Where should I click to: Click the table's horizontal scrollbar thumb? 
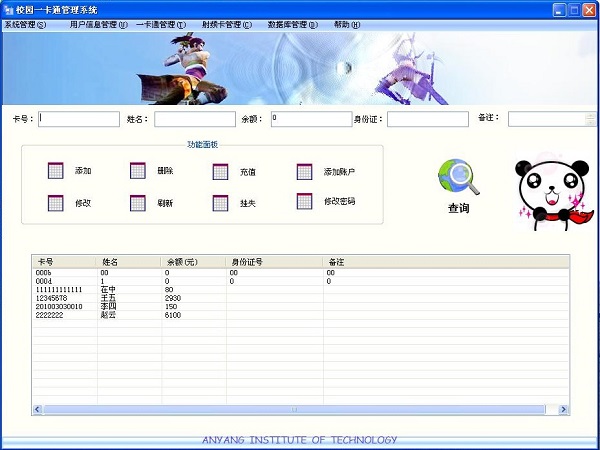pyautogui.click(x=294, y=409)
